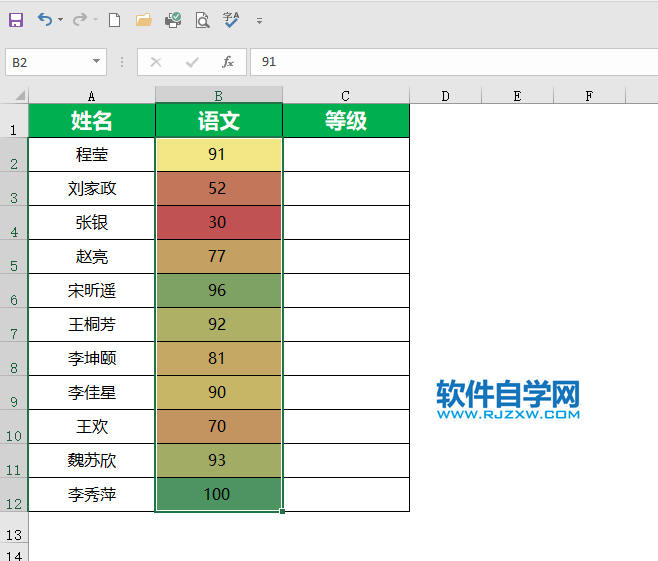This screenshot has height=561, width=658.
Task: Select row 6 header
Action: click(x=14, y=291)
